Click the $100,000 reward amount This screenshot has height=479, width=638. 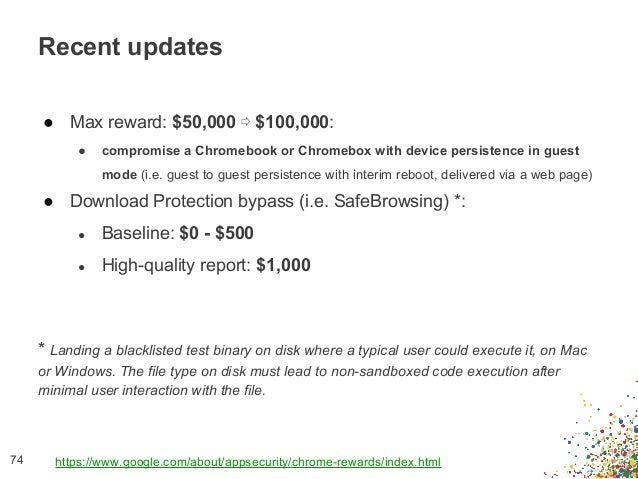pos(292,123)
